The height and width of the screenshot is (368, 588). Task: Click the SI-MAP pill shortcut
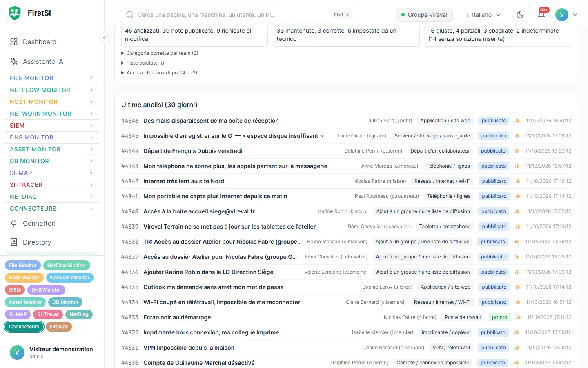[18, 314]
